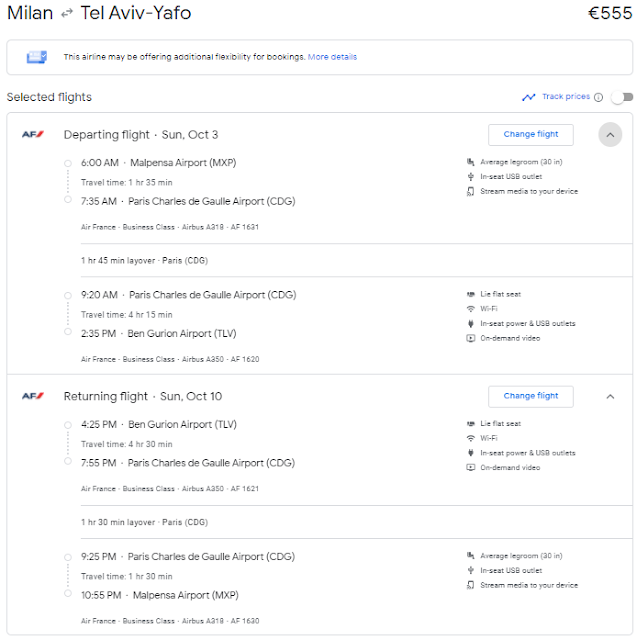Collapse the returning flight details
This screenshot has width=637, height=640.
point(610,396)
